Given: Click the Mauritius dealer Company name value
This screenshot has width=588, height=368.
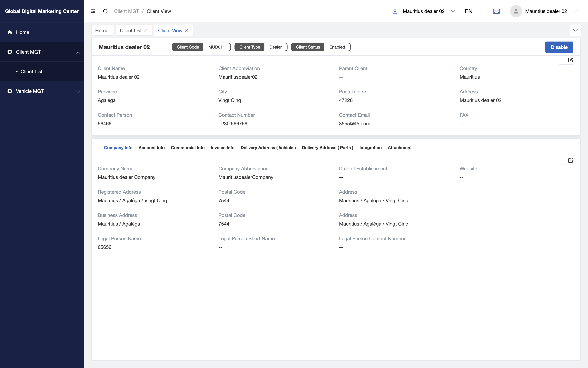Looking at the screenshot, I should coord(126,177).
